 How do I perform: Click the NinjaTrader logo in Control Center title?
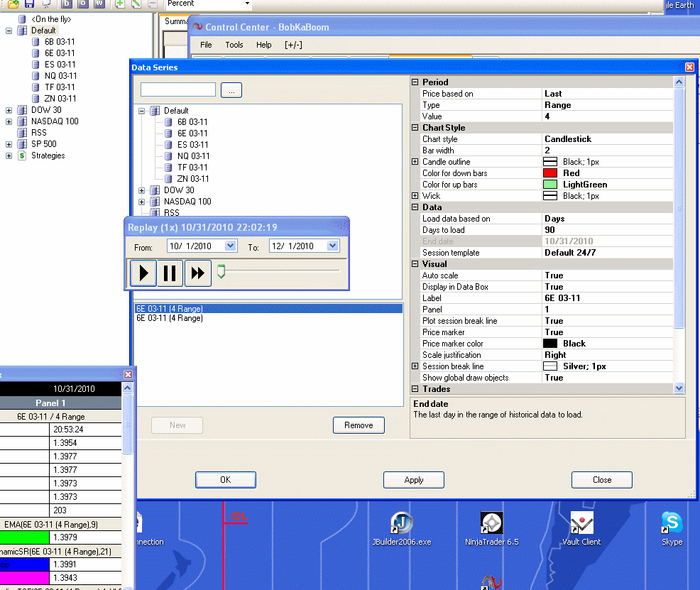(197, 27)
